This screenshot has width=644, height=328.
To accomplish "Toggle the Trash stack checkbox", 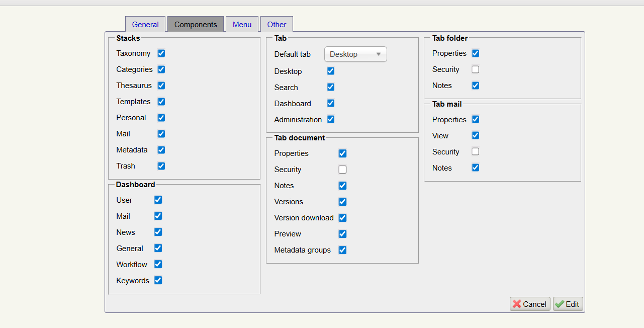I will click(161, 166).
